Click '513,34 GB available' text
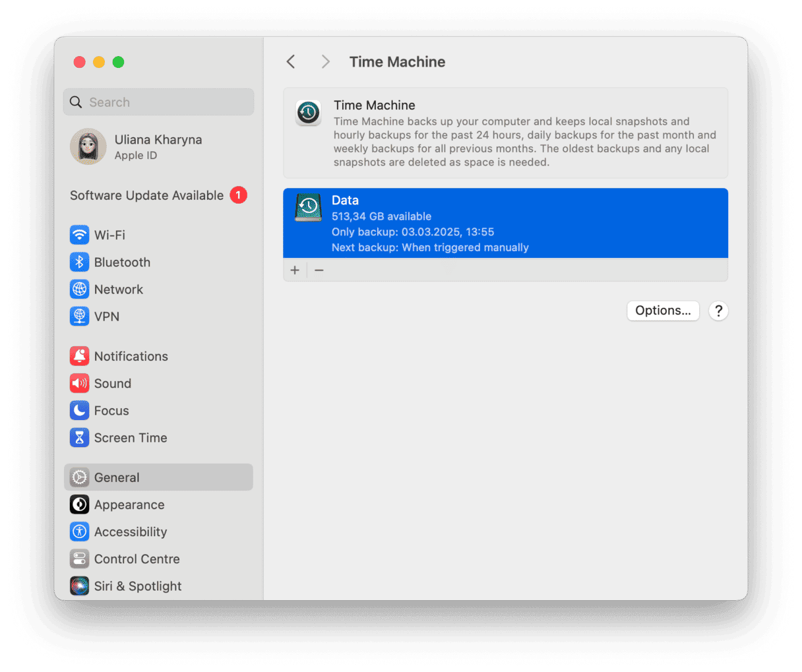 [x=381, y=216]
